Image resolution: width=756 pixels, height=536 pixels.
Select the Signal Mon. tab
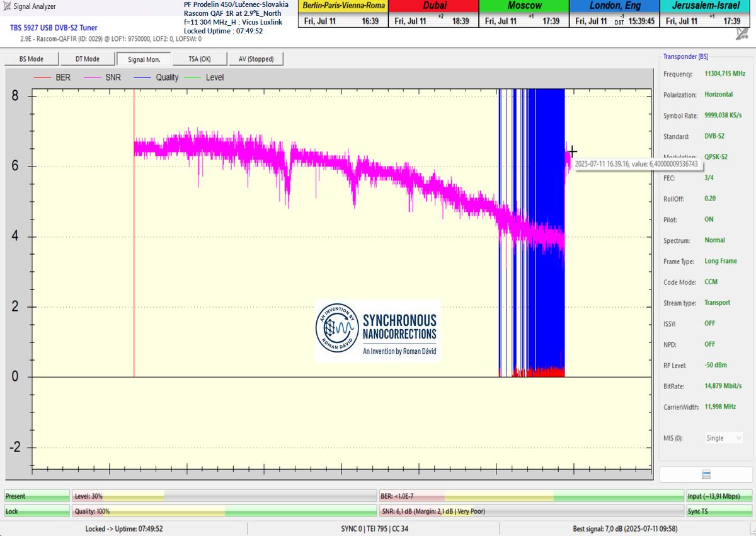pyautogui.click(x=144, y=59)
